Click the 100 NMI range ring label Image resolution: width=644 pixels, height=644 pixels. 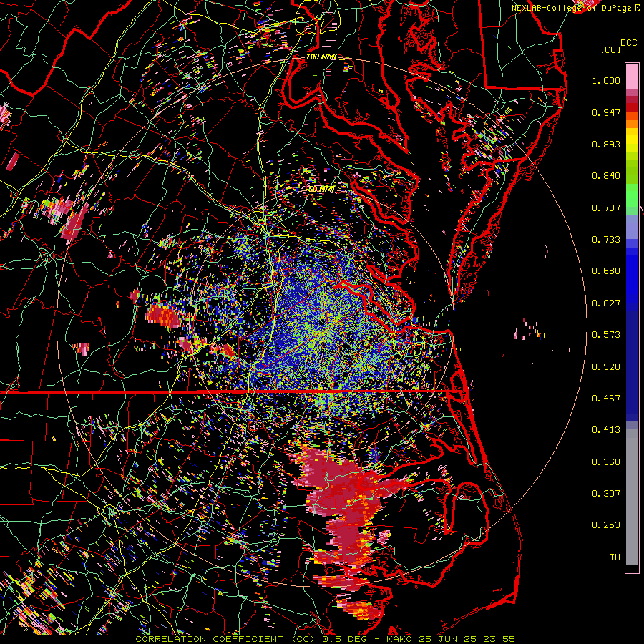pyautogui.click(x=321, y=57)
